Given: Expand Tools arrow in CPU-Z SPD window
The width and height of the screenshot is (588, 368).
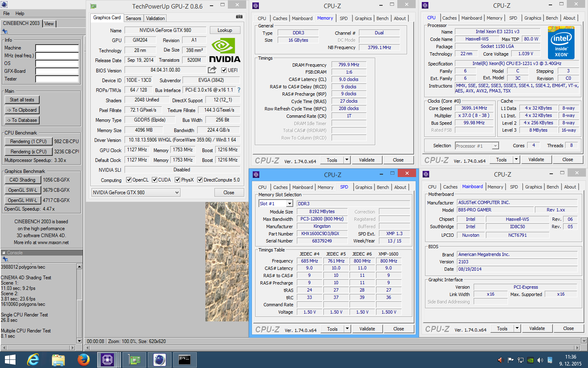Looking at the screenshot, I should click(x=347, y=329).
